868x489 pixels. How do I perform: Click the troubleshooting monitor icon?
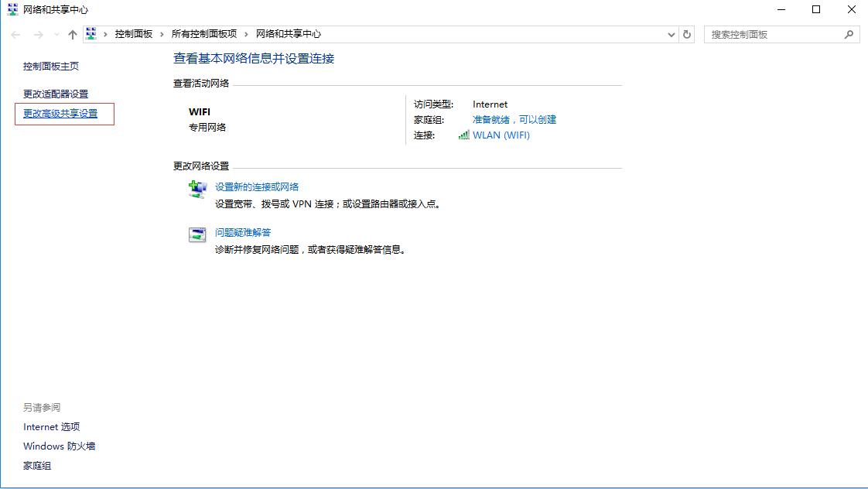(x=198, y=234)
